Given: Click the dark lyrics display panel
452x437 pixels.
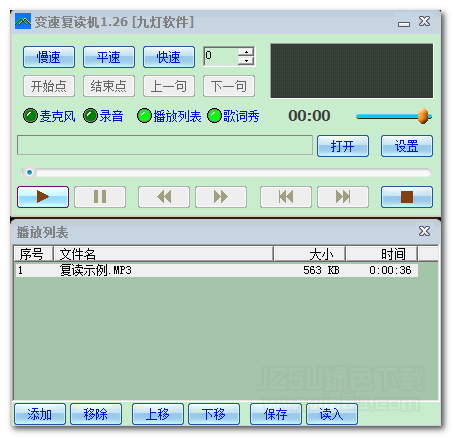Looking at the screenshot, I should tap(352, 71).
